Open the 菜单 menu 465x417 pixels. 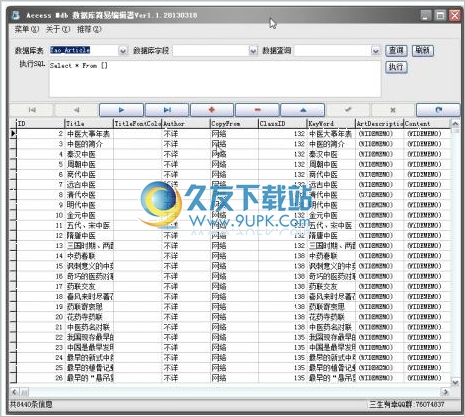click(27, 29)
